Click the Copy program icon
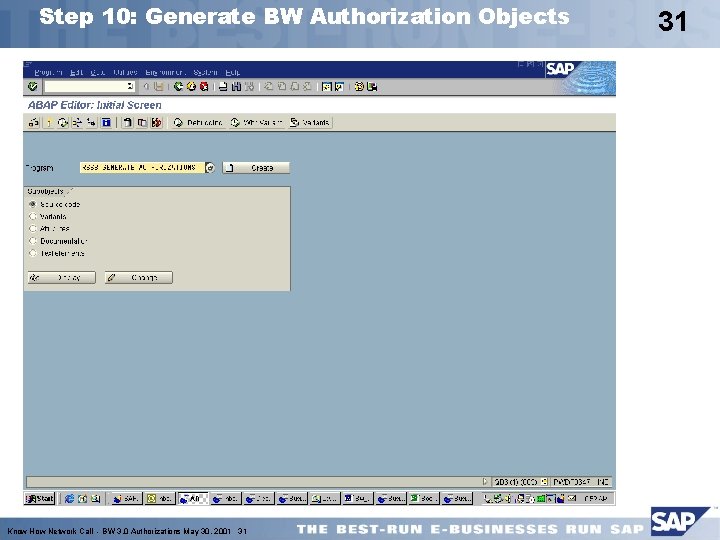Viewport: 720px width, 540px height. (x=142, y=123)
